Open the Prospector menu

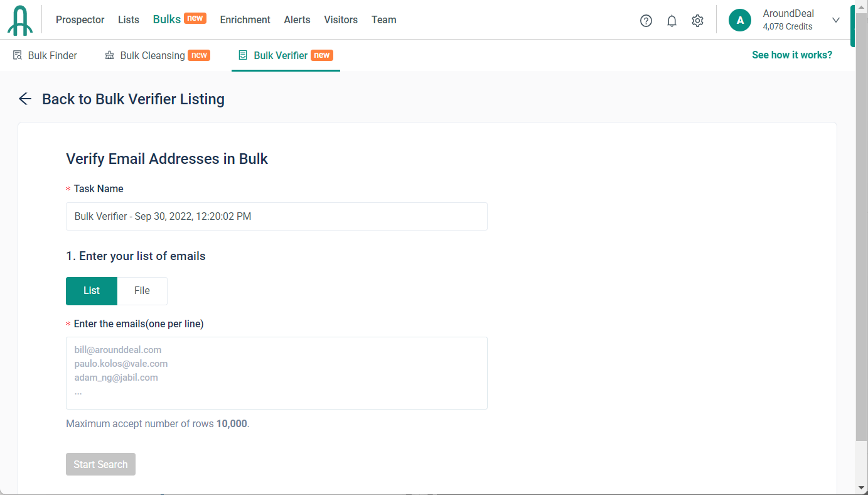coord(80,20)
